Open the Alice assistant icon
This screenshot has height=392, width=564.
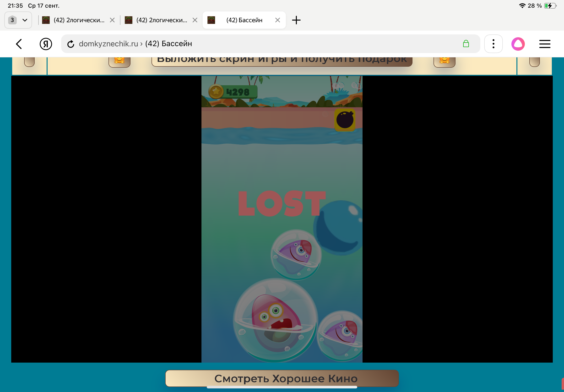coord(518,44)
